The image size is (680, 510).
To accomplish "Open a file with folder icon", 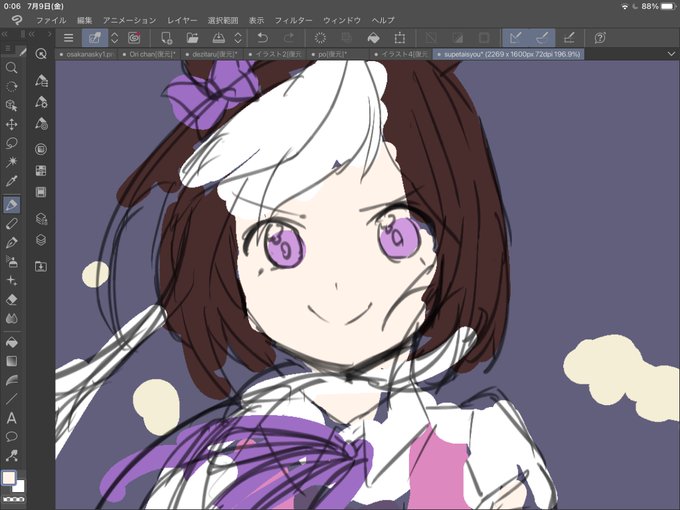I will coord(192,38).
